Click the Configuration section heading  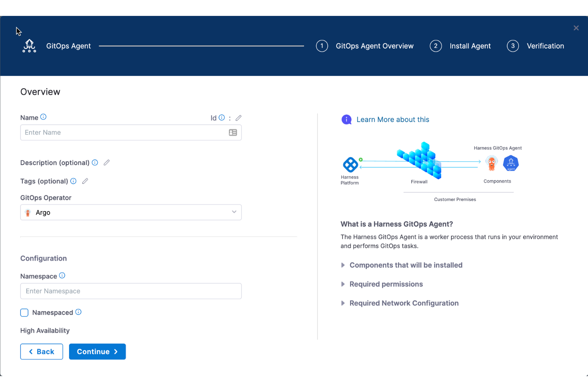44,258
